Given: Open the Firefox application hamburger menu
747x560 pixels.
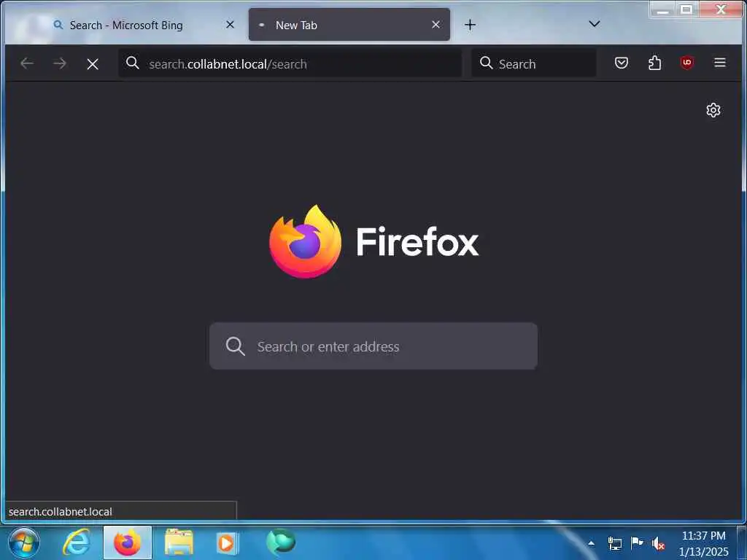Looking at the screenshot, I should [x=720, y=63].
